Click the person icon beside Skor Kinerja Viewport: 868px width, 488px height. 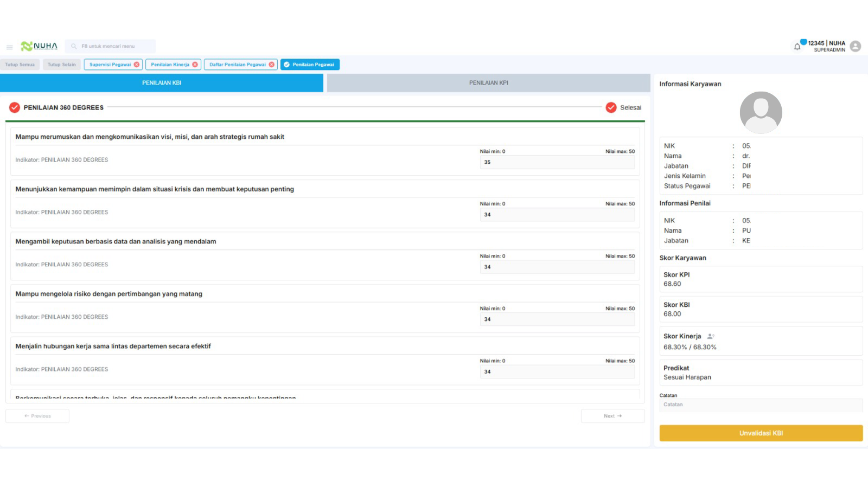[711, 336]
